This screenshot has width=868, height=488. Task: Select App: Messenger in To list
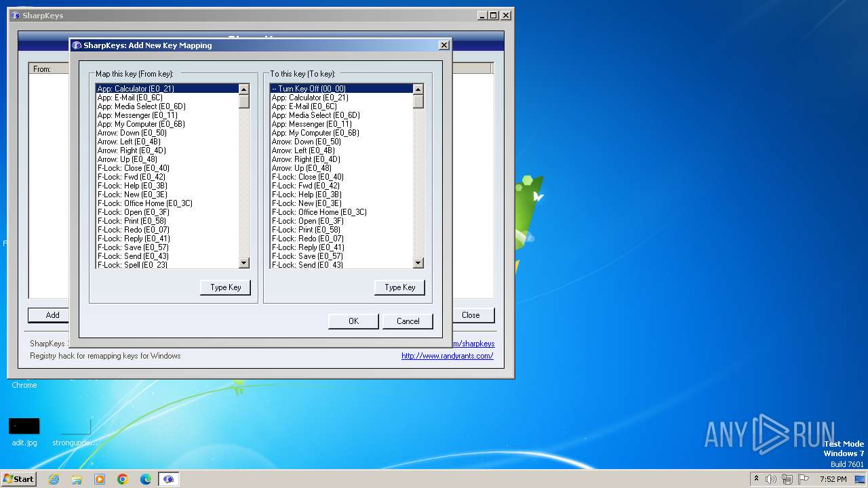(x=342, y=124)
